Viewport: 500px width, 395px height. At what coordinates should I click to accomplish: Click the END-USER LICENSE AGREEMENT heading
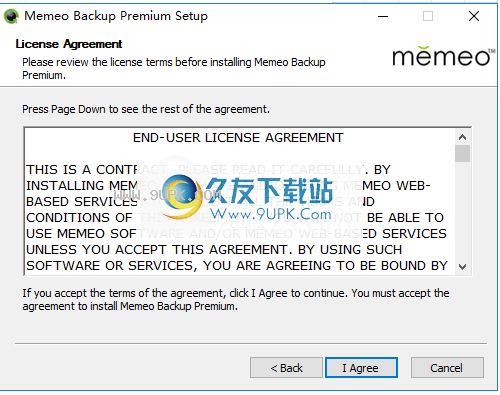(238, 138)
